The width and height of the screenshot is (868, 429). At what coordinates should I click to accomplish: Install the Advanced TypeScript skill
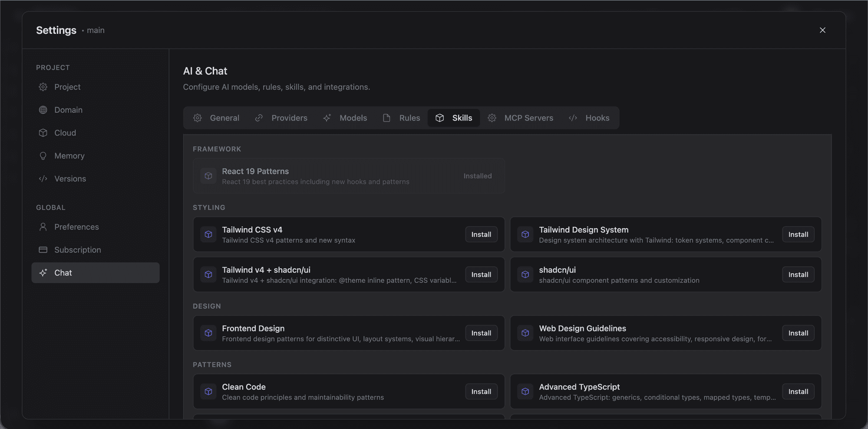(x=798, y=391)
